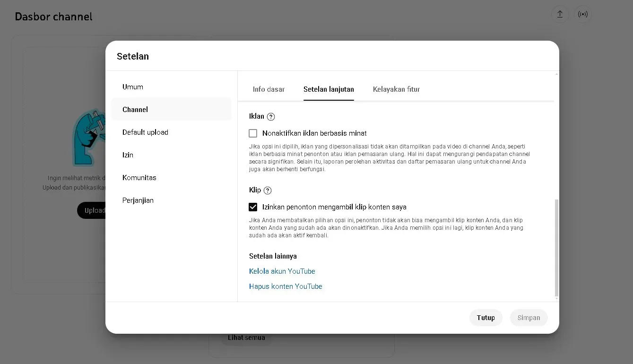Go to Izin settings section
633x364 pixels.
point(128,155)
